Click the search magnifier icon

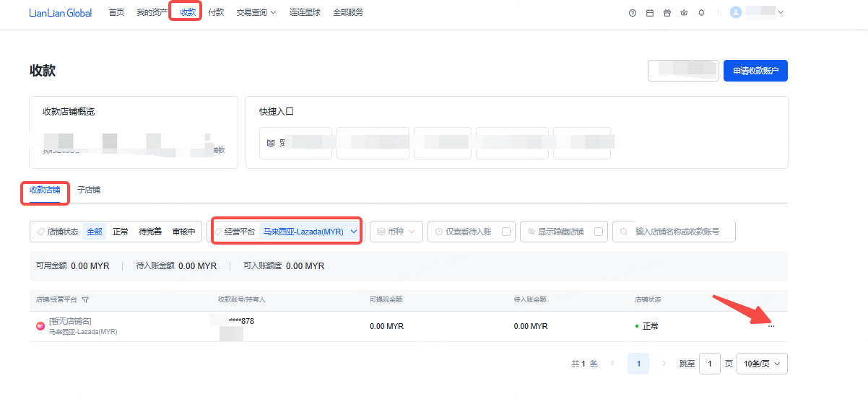pos(623,232)
